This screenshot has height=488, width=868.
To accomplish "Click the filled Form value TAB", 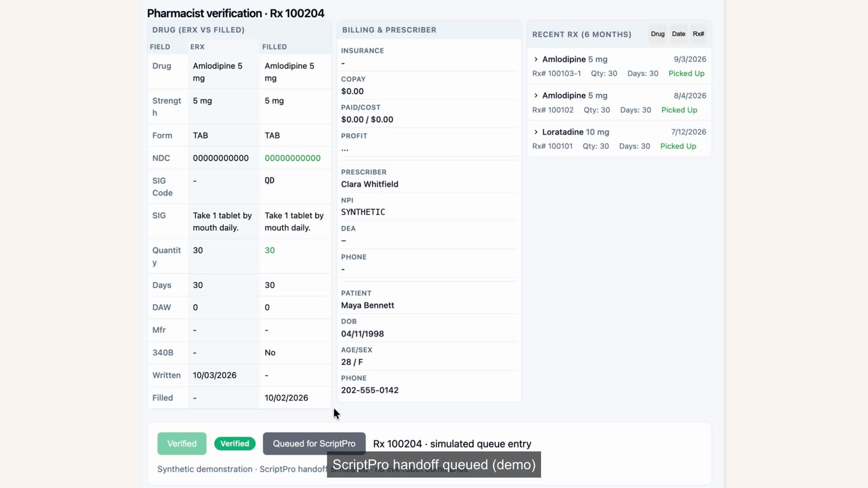I will point(272,136).
